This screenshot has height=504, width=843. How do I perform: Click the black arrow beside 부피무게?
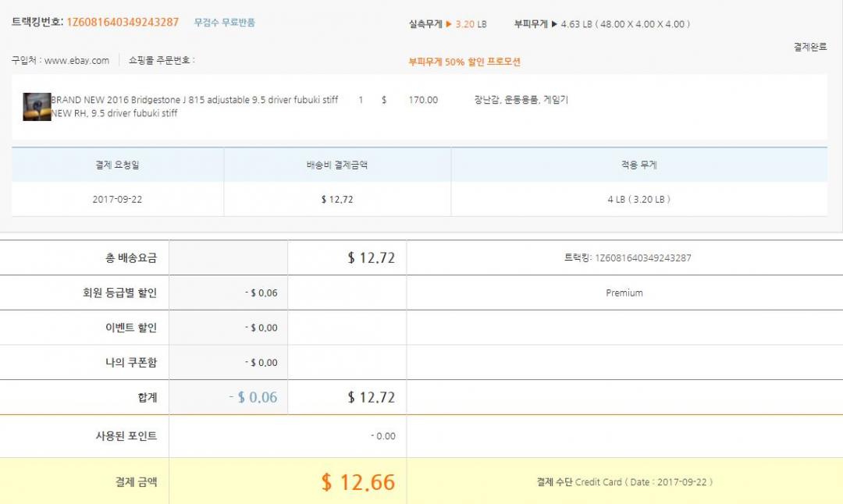pyautogui.click(x=554, y=24)
